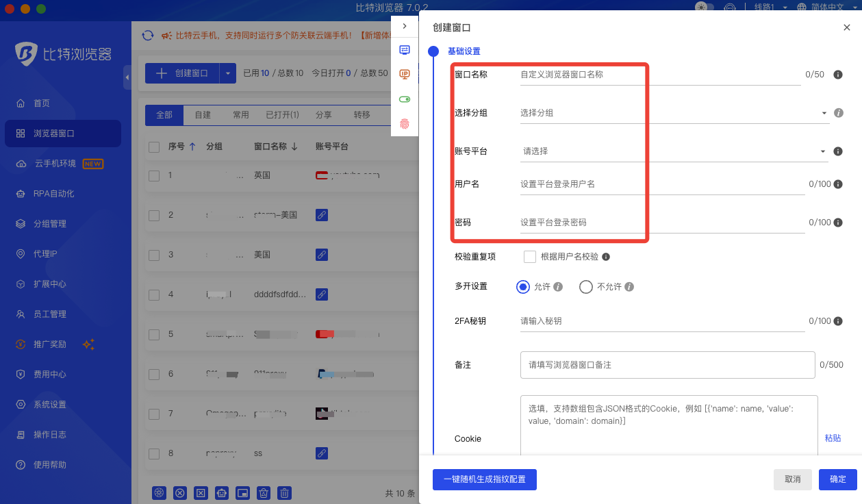Click 一键随机生成指纹配置 button
Viewport: 862px width, 504px height.
click(x=485, y=479)
